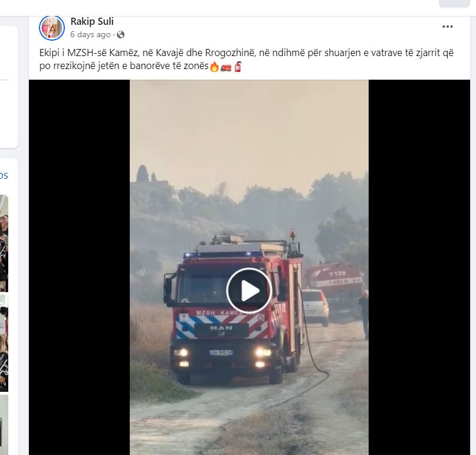Click the MAN logo on the fire truck
This screenshot has height=455, width=476.
coord(221,328)
